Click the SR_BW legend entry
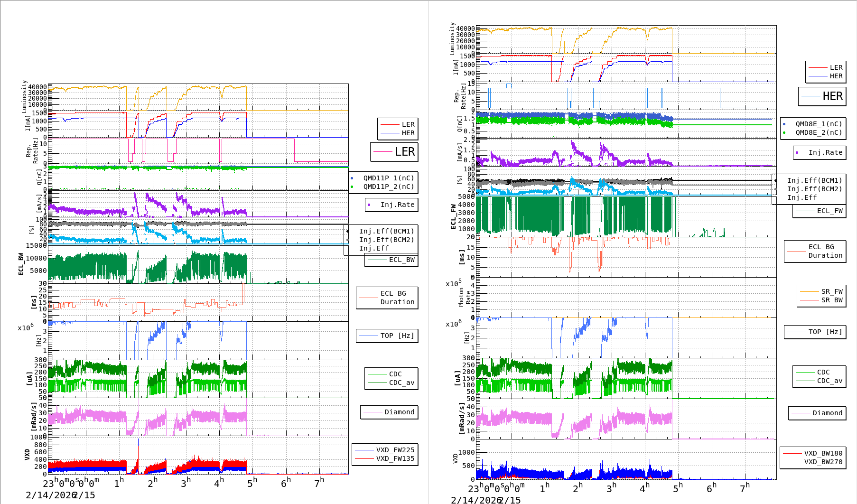Viewport: 857px width, 504px height. (x=831, y=300)
